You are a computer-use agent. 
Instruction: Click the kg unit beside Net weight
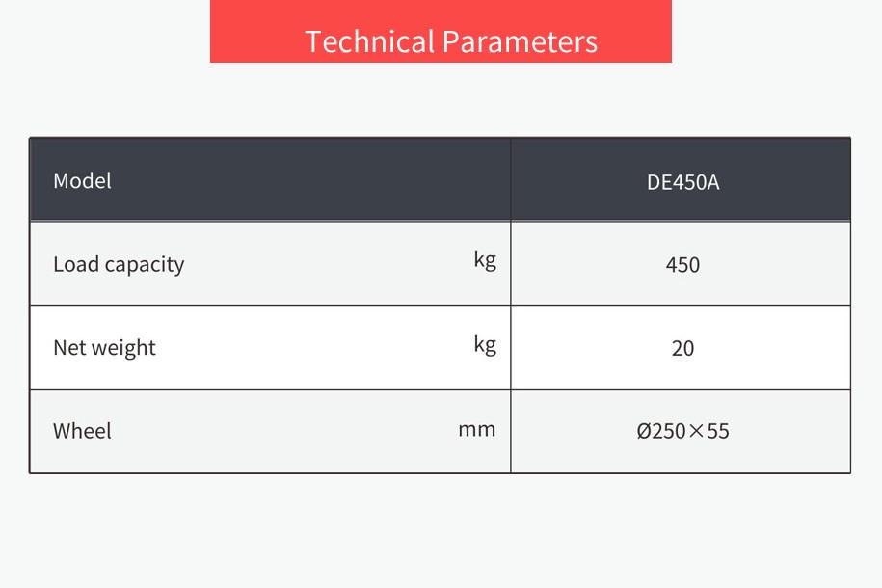[x=485, y=343]
